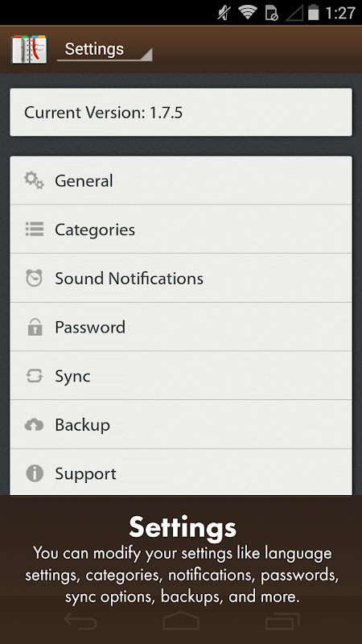362x644 pixels.
Task: Open the Categories settings row
Action: 181,229
